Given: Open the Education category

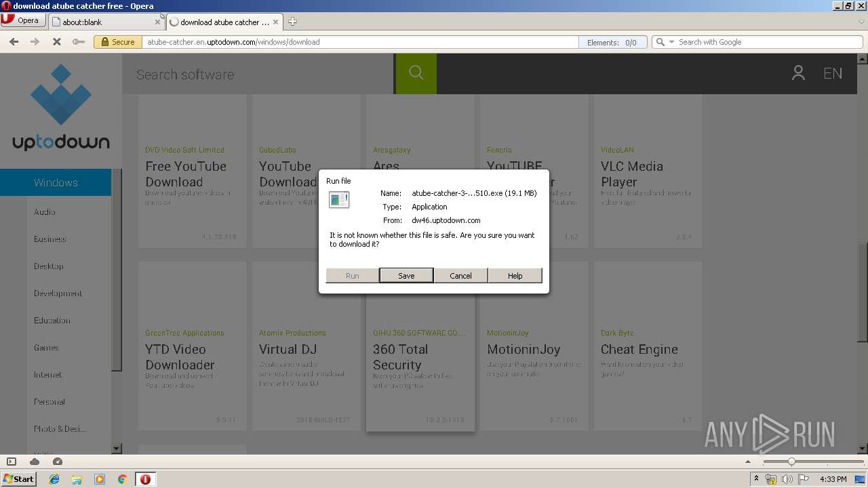Looking at the screenshot, I should [52, 321].
